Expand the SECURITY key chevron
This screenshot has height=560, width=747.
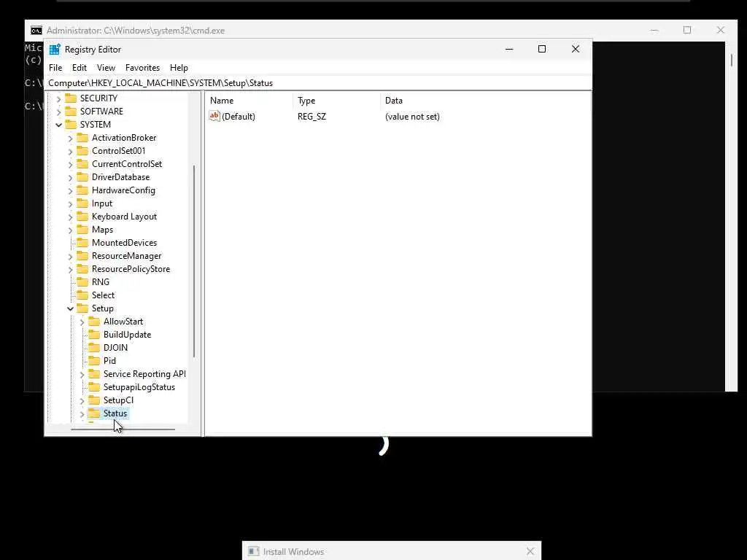[x=58, y=98]
